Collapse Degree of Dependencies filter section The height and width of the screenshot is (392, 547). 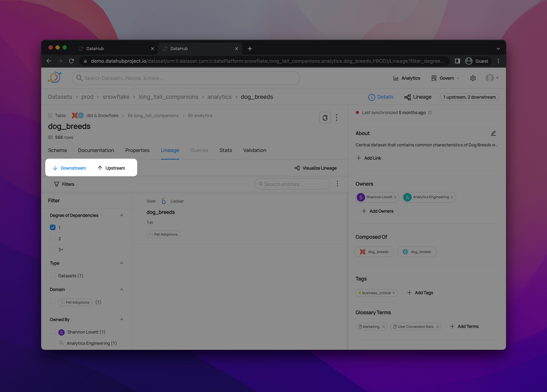(122, 215)
